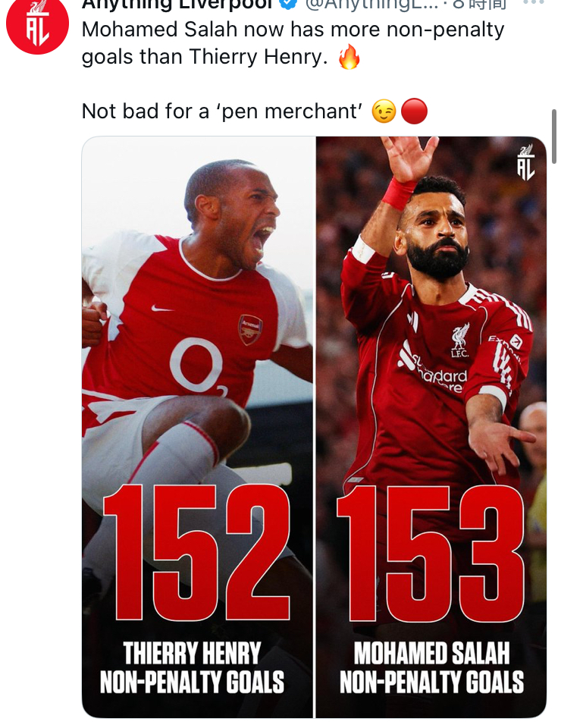Click the fire emoji after Thierry Henry
The width and height of the screenshot is (561, 728).
(349, 57)
